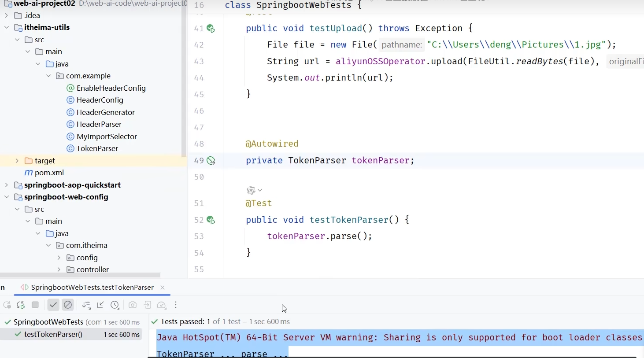Click aliyunOSSOperator on line 43
Screen dimensions: 644x358
click(x=381, y=62)
